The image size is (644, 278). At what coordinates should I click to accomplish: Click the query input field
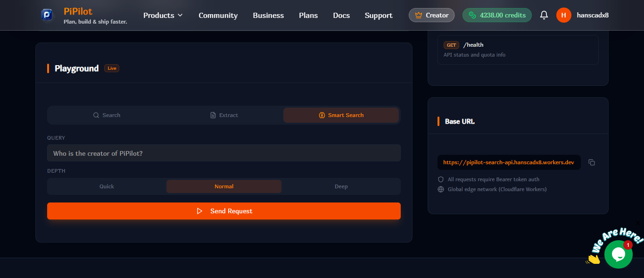[223, 153]
